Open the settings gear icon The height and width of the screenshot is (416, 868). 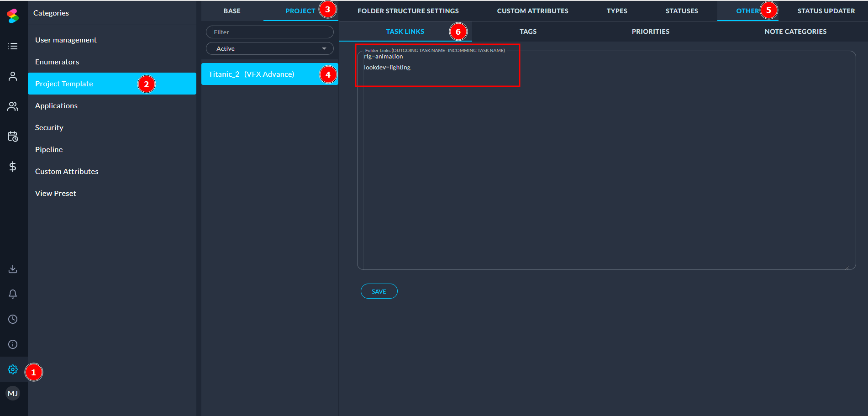point(13,369)
